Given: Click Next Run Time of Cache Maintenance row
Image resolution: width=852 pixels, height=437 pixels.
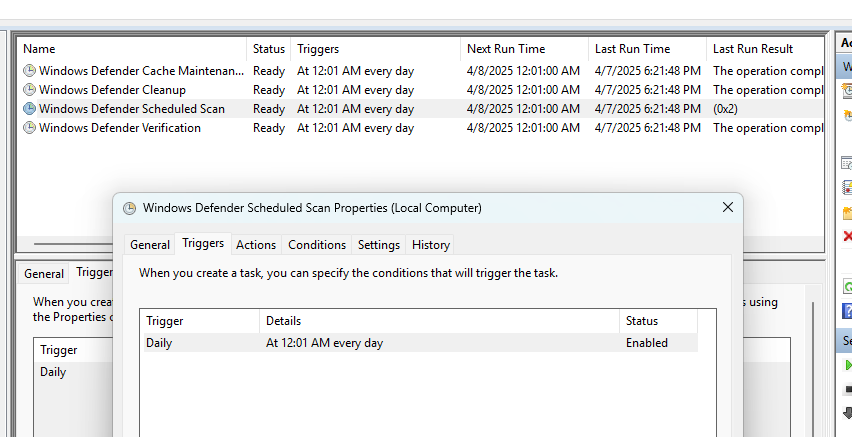Looking at the screenshot, I should click(x=523, y=71).
